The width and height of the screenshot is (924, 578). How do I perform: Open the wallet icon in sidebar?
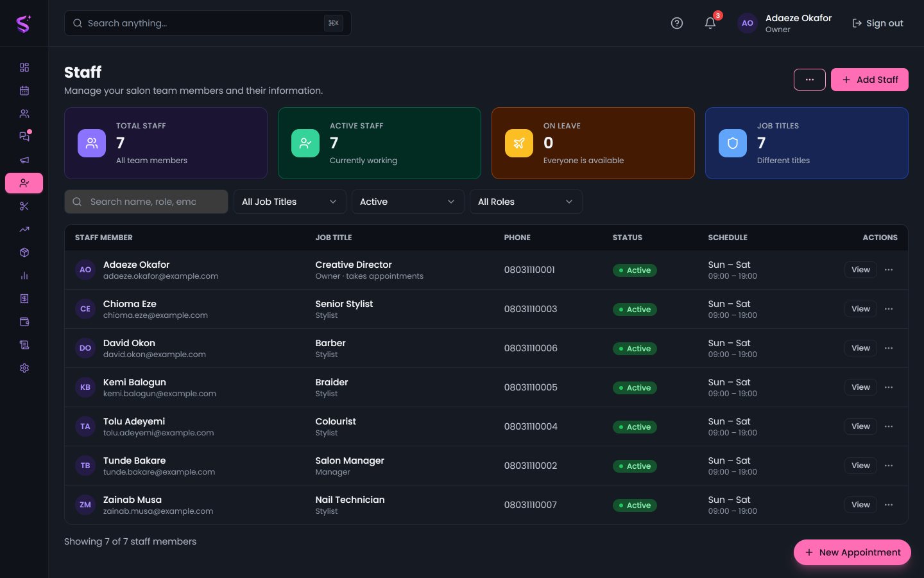[x=24, y=322]
